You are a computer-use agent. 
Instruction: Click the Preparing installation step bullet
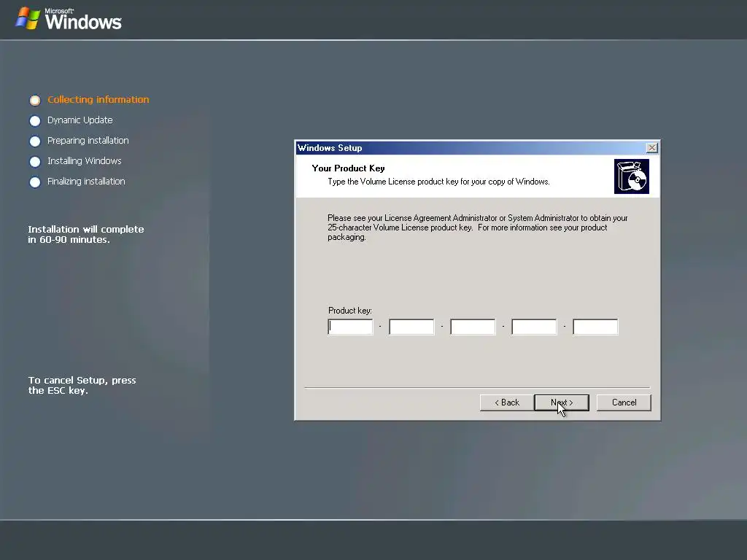tap(35, 141)
